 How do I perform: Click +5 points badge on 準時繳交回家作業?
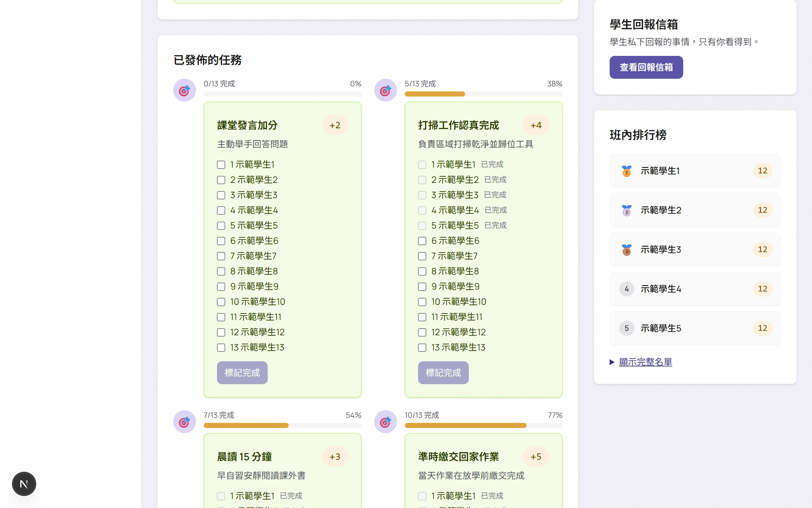tap(536, 457)
